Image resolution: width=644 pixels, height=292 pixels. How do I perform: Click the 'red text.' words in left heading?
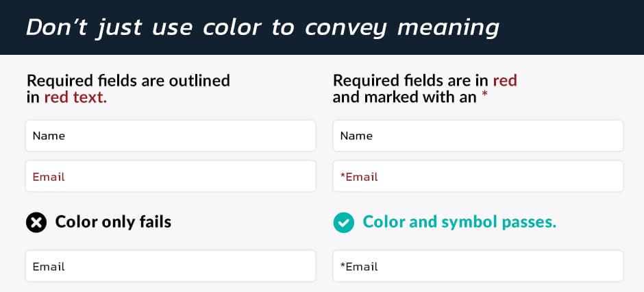(75, 98)
